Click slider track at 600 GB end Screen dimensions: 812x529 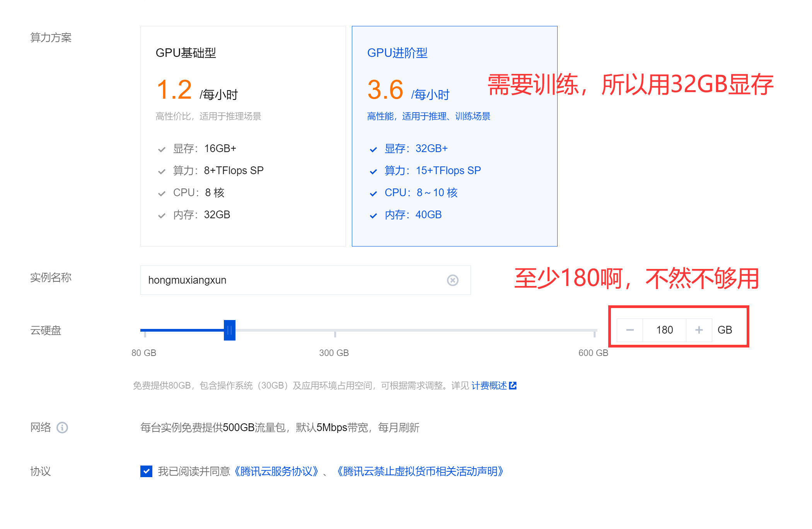(x=594, y=330)
